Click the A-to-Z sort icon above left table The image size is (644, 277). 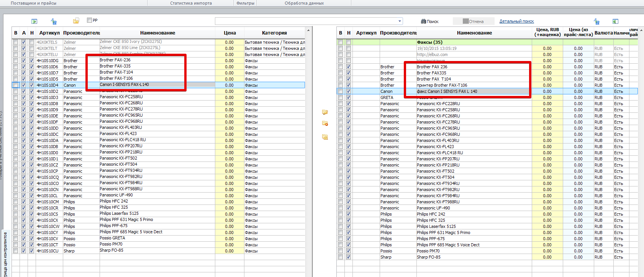[x=54, y=21]
